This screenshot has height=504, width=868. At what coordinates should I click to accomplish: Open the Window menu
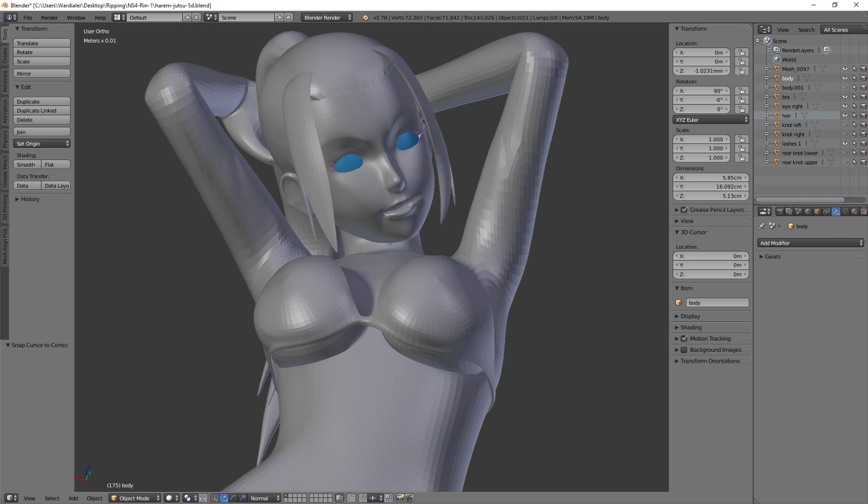(x=76, y=17)
